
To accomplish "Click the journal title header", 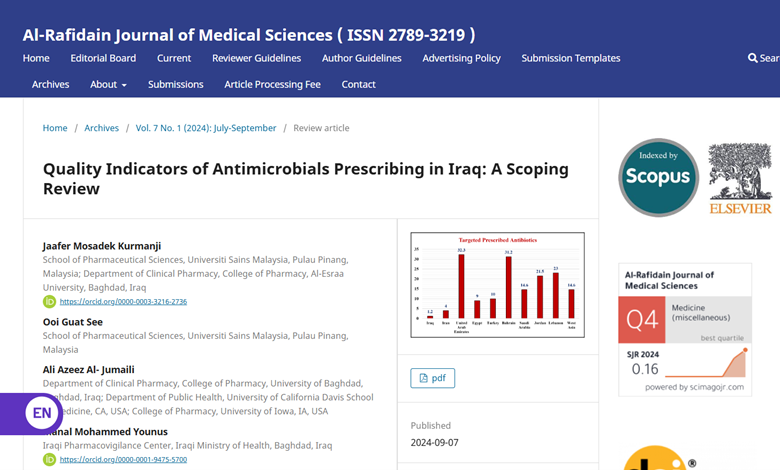I will pos(249,34).
